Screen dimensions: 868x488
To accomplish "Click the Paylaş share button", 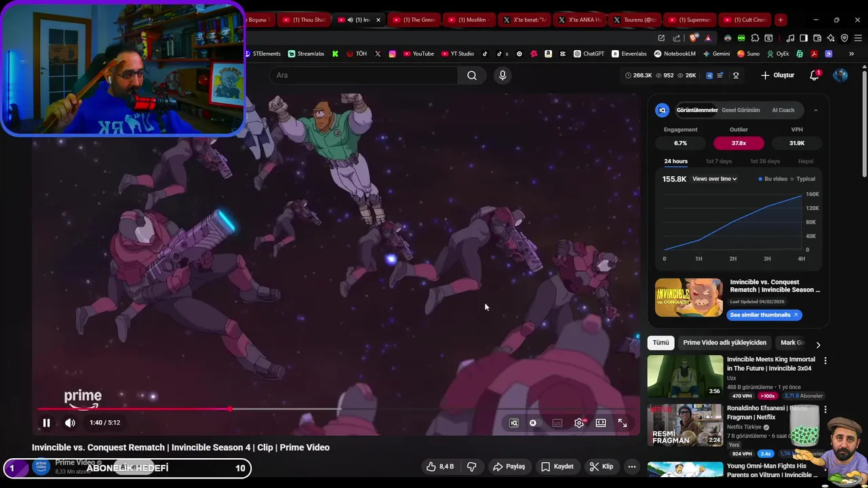I will (x=509, y=466).
